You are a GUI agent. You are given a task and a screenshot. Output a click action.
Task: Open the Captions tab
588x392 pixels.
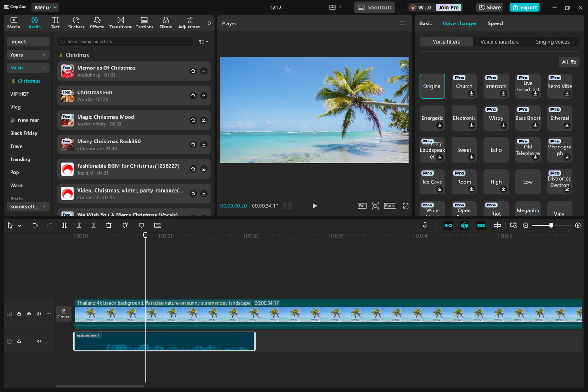click(x=144, y=23)
